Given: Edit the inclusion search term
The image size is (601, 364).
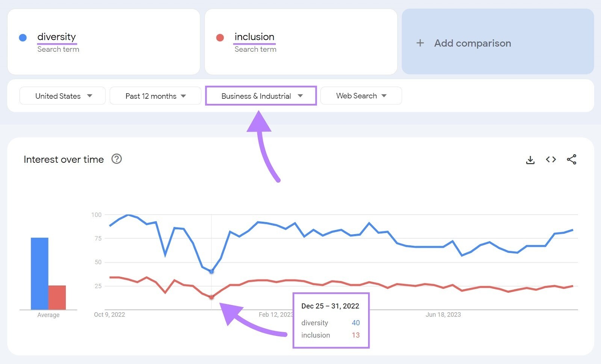Looking at the screenshot, I should click(x=254, y=37).
